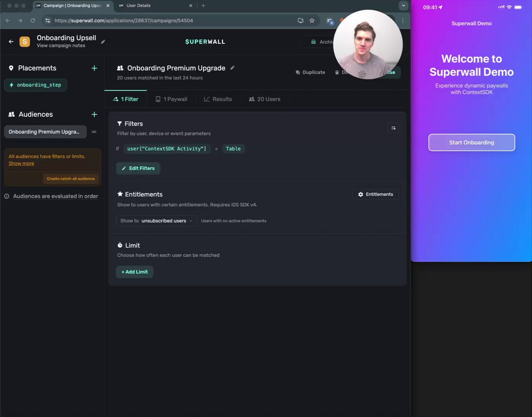Click Add Limit button
This screenshot has height=417, width=532.
(x=135, y=272)
